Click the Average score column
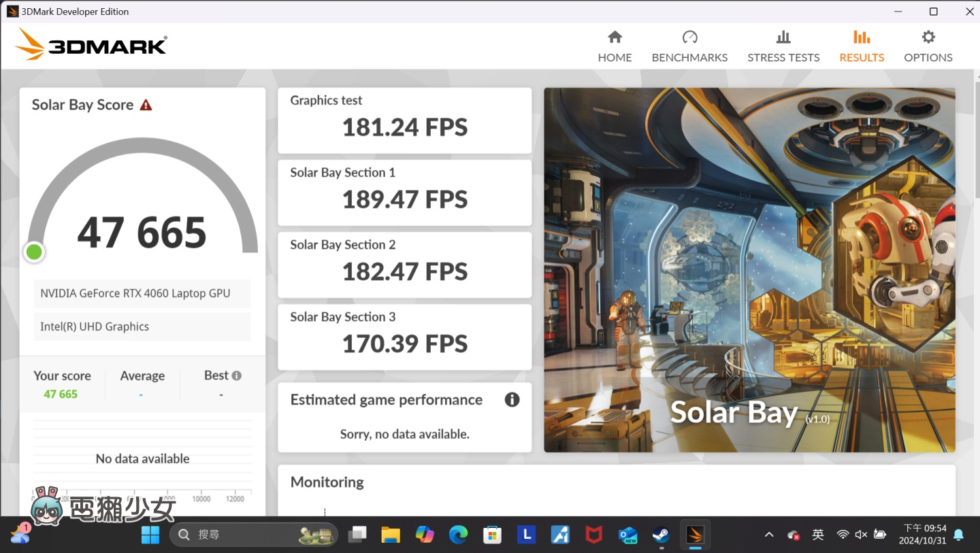 tap(142, 384)
